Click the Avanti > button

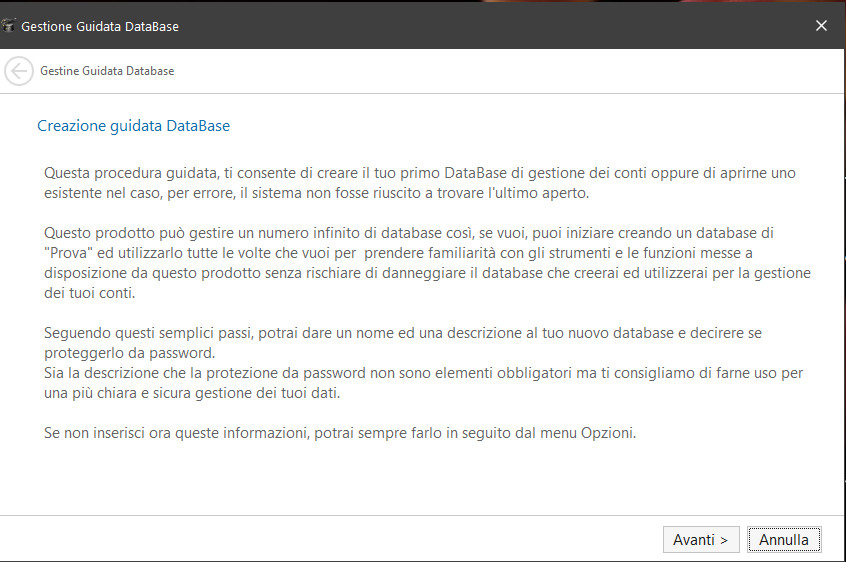tap(701, 539)
